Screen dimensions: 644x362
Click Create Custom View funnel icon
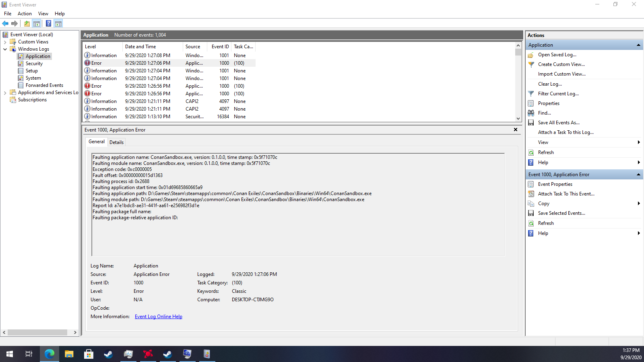coord(531,64)
